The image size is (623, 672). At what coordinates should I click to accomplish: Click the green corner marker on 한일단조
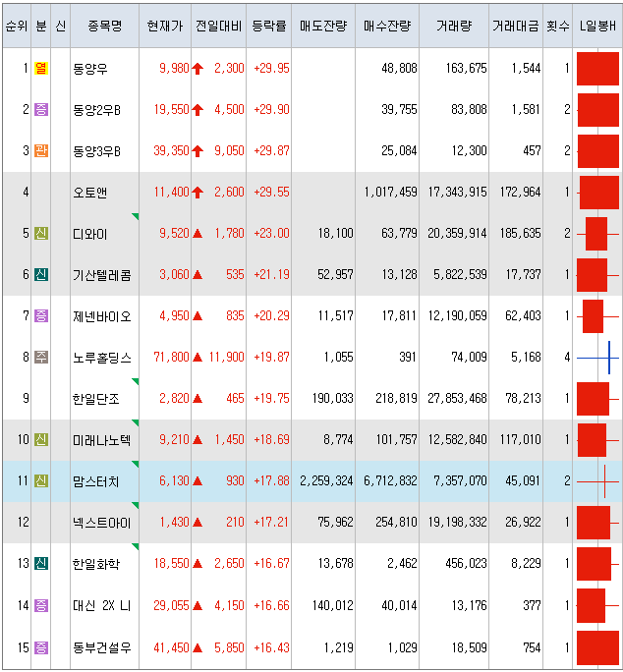click(135, 381)
